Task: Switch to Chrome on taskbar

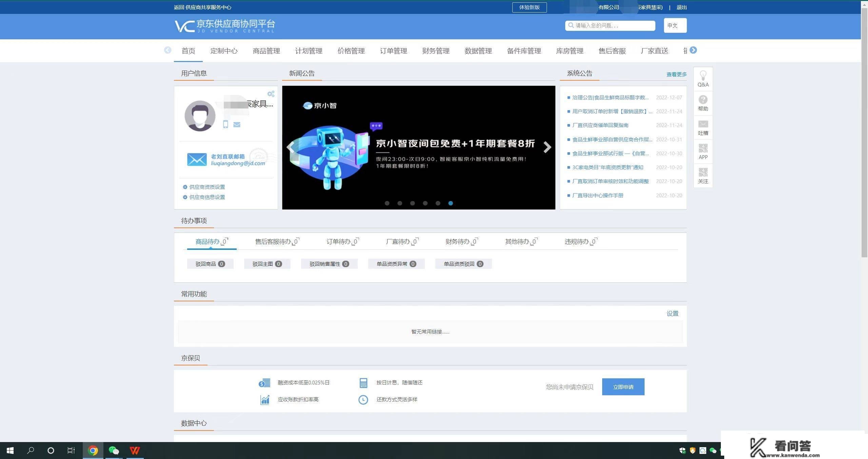Action: pyautogui.click(x=93, y=451)
